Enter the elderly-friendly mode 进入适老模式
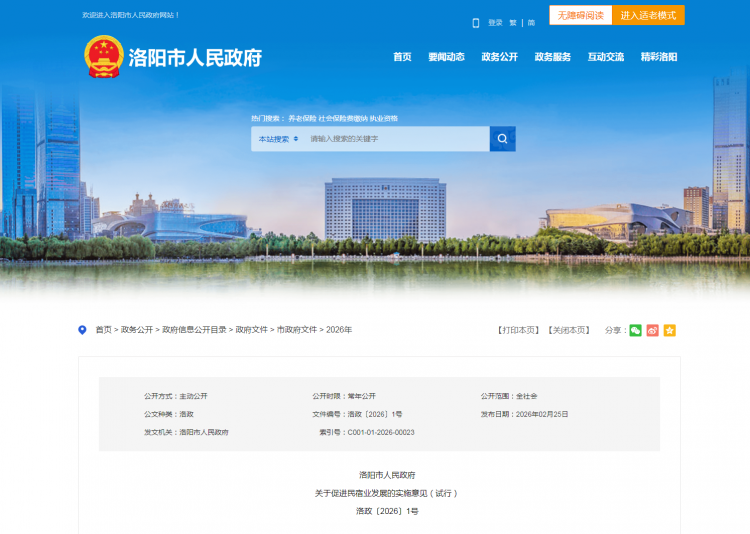This screenshot has height=534, width=750. click(648, 16)
